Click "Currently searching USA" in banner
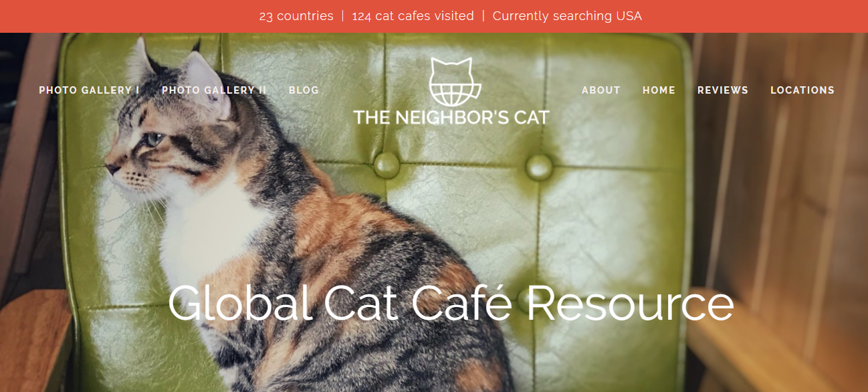 click(x=567, y=16)
